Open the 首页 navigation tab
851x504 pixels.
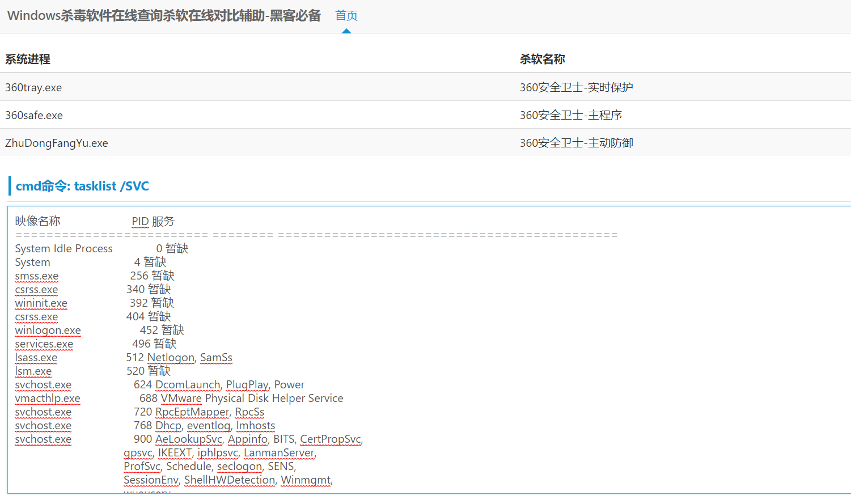[346, 16]
